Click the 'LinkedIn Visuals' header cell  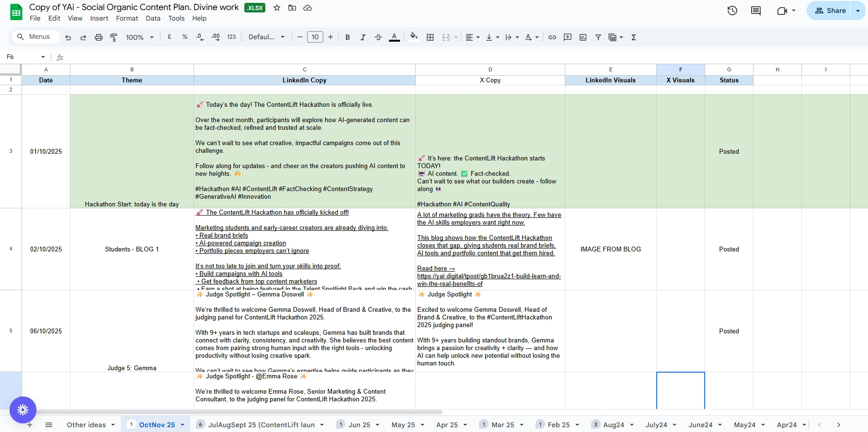(x=611, y=80)
